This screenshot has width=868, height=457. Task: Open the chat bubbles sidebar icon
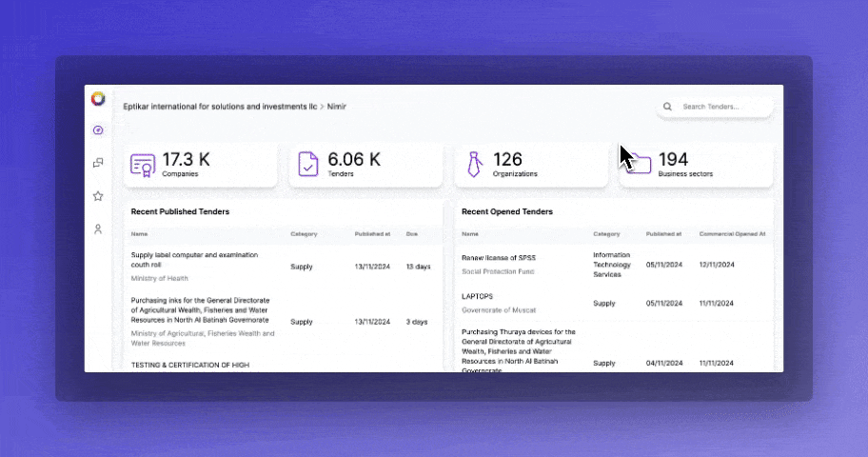[x=97, y=163]
